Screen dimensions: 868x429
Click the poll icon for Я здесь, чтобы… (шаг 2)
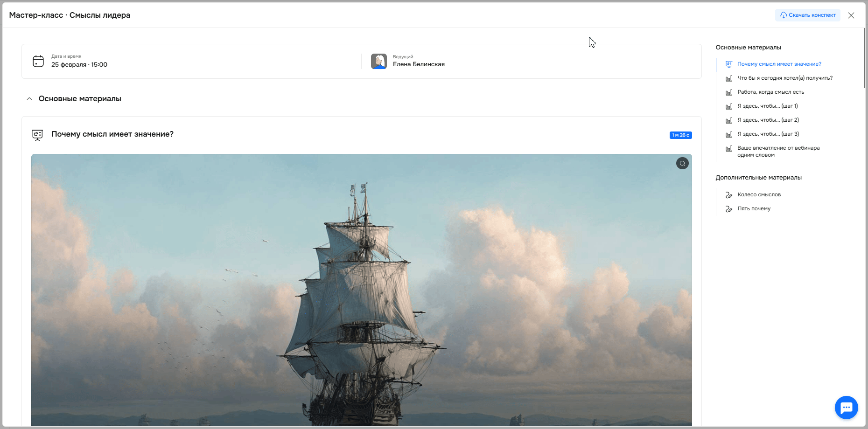pos(729,120)
